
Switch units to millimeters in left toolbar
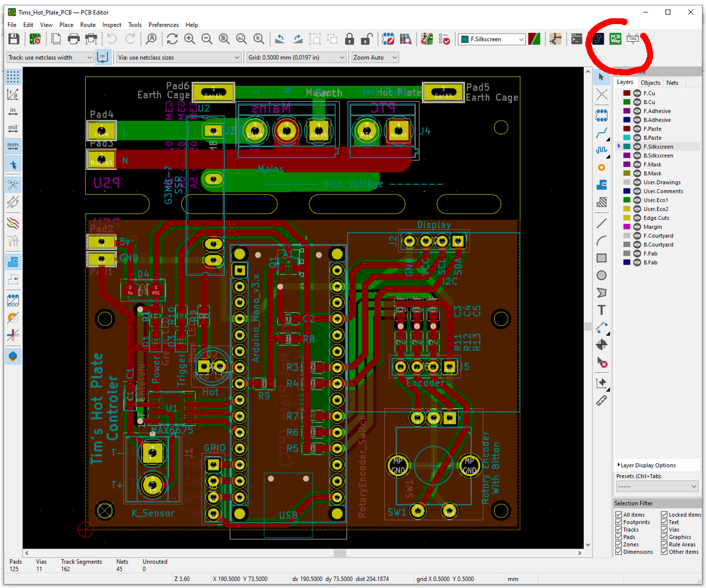point(13,146)
